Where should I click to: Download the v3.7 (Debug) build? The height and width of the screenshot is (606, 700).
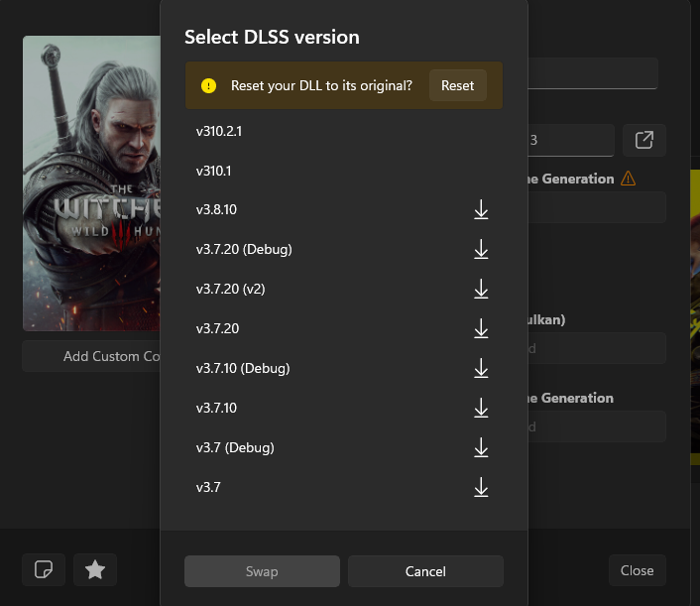(481, 448)
